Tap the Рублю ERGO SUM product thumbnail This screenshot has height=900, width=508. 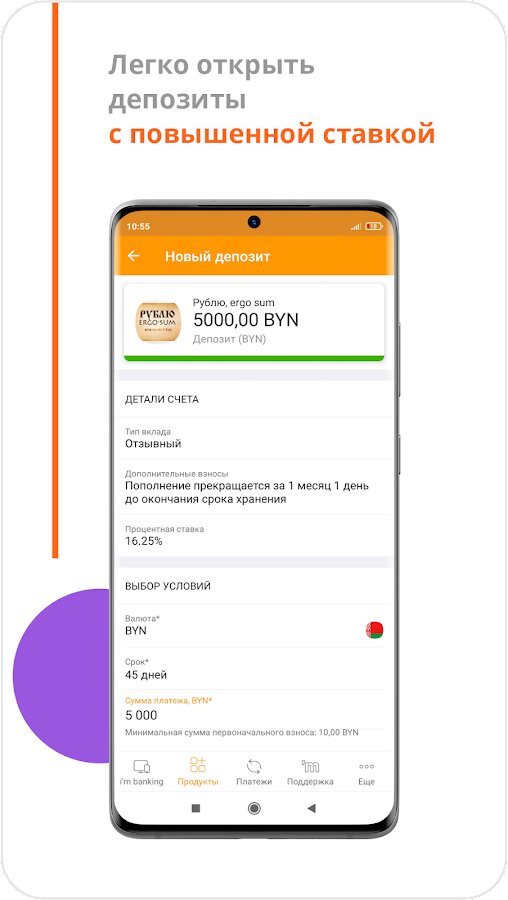pos(158,323)
